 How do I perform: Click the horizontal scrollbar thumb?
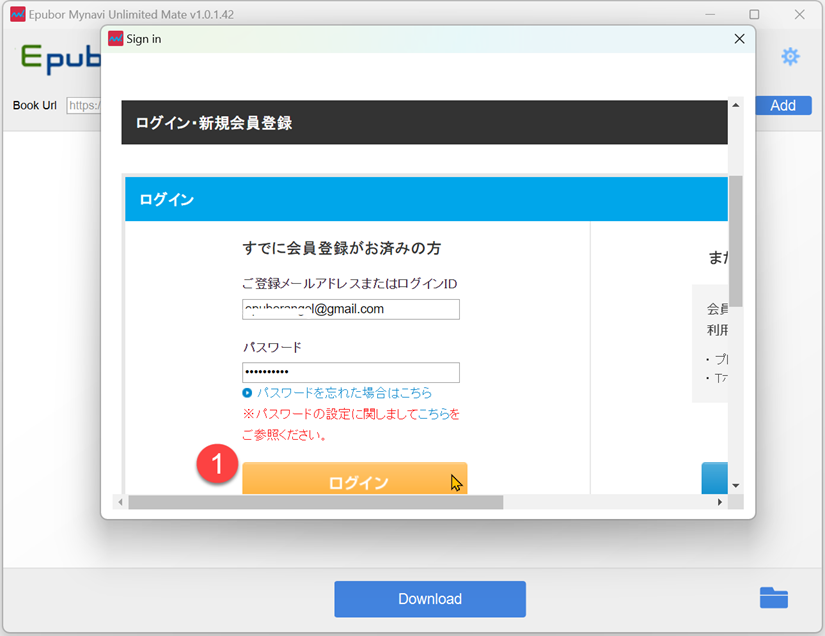pos(316,502)
